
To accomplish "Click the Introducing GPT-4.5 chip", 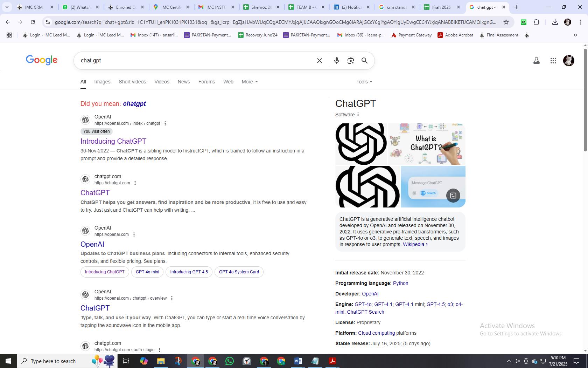I will pos(189,272).
